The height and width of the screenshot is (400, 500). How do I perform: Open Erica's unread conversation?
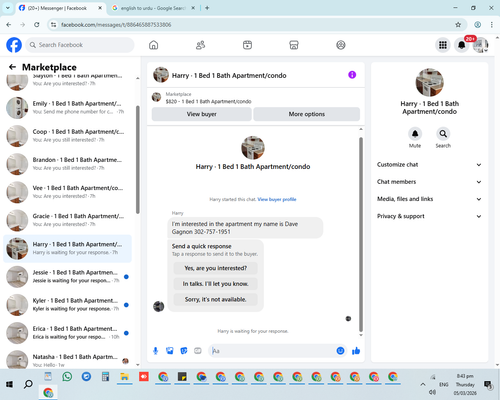click(x=67, y=333)
